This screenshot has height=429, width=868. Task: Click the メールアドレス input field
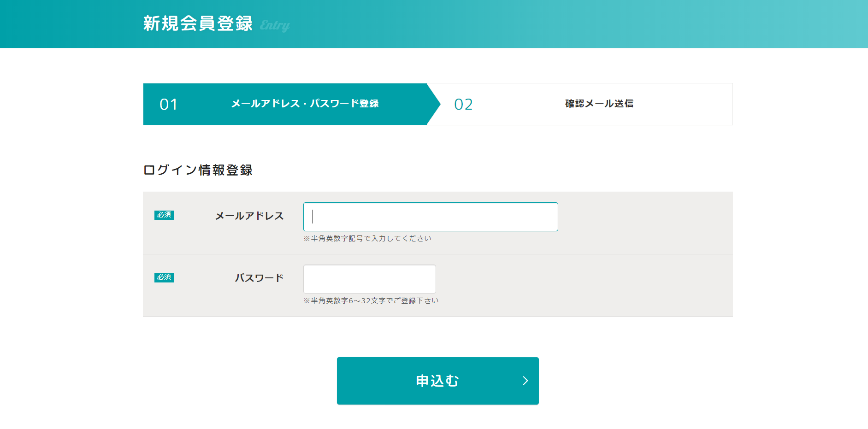430,217
